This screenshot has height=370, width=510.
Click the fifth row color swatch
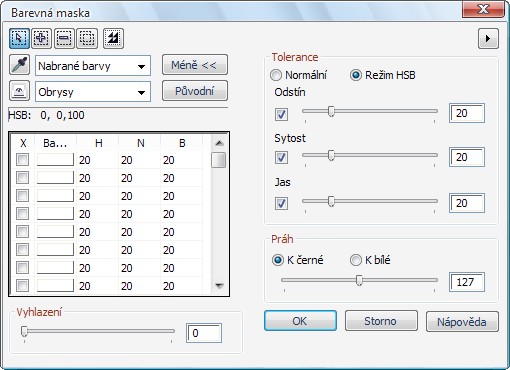55,232
